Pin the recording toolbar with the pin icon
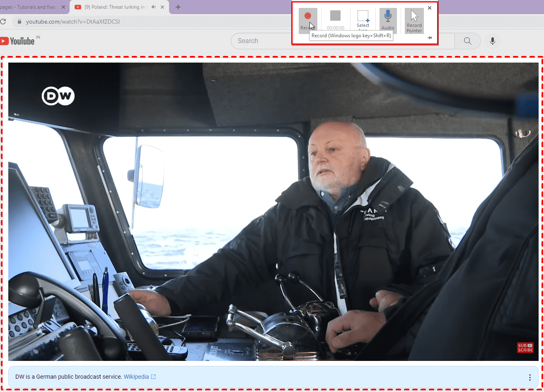The height and width of the screenshot is (392, 544). click(x=430, y=38)
